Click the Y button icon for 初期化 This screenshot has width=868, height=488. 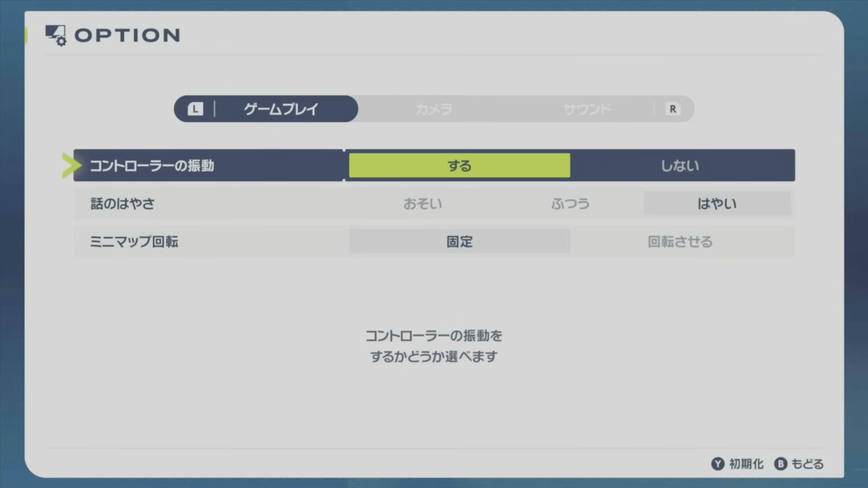point(717,464)
